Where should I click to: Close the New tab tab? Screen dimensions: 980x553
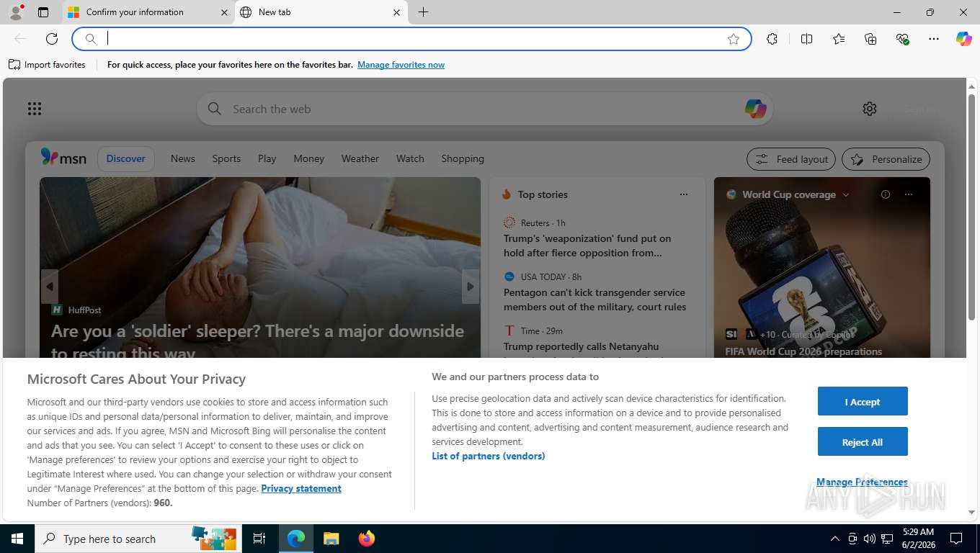pos(396,12)
